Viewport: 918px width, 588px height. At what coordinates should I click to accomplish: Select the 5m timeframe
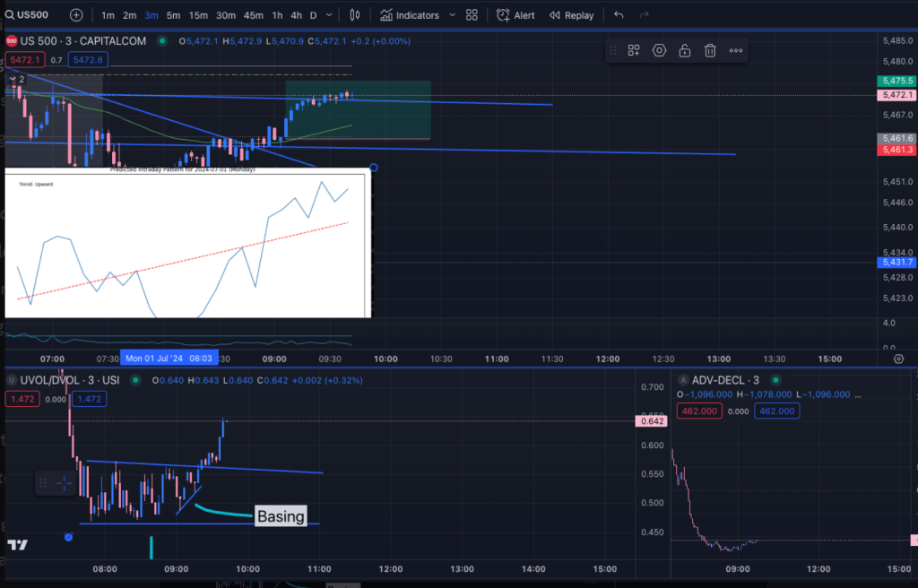click(173, 15)
